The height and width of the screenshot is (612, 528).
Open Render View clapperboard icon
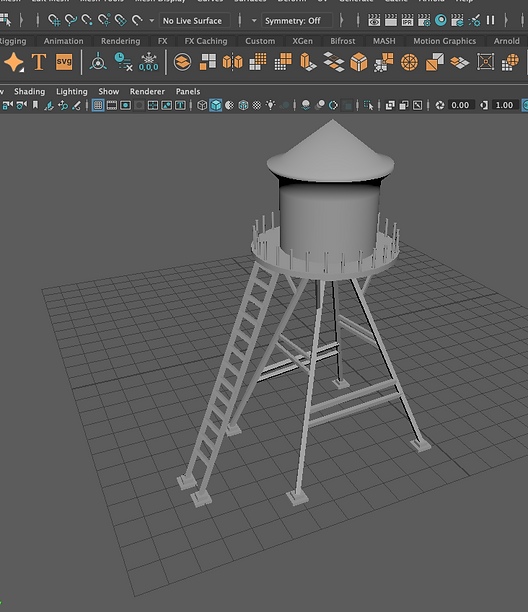(x=374, y=20)
